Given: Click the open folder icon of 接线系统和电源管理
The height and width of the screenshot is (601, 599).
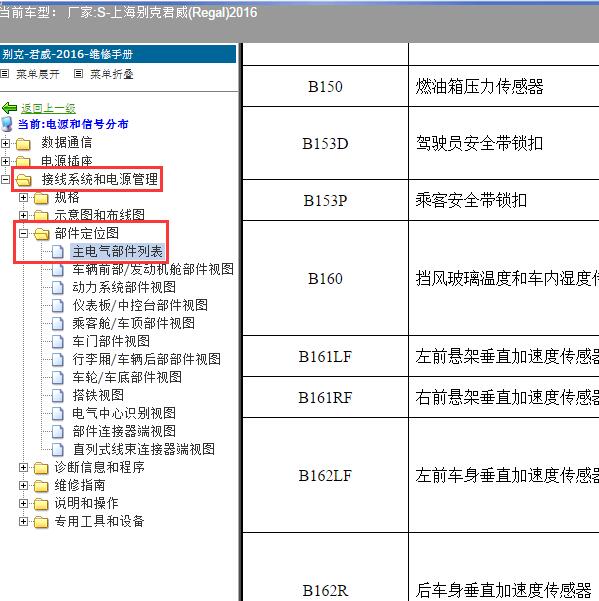Looking at the screenshot, I should pyautogui.click(x=24, y=179).
